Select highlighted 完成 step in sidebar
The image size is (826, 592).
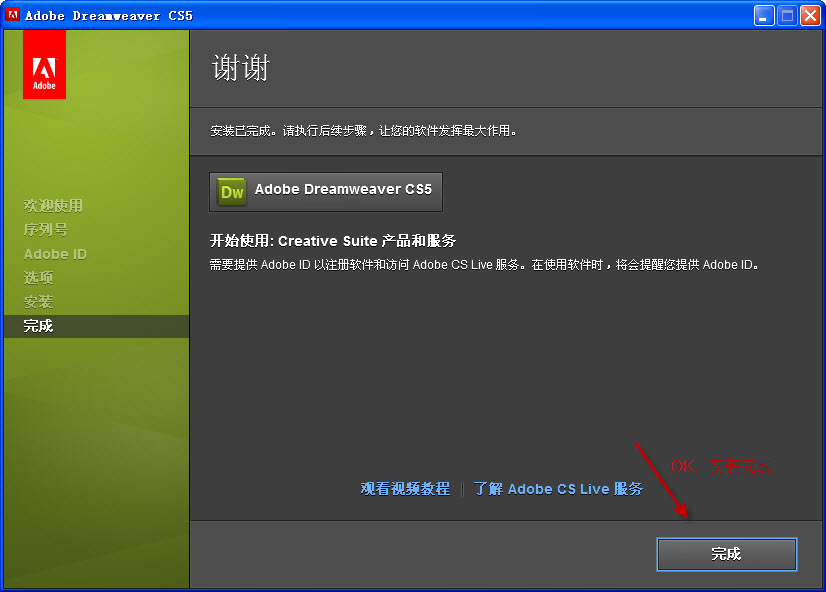point(96,326)
